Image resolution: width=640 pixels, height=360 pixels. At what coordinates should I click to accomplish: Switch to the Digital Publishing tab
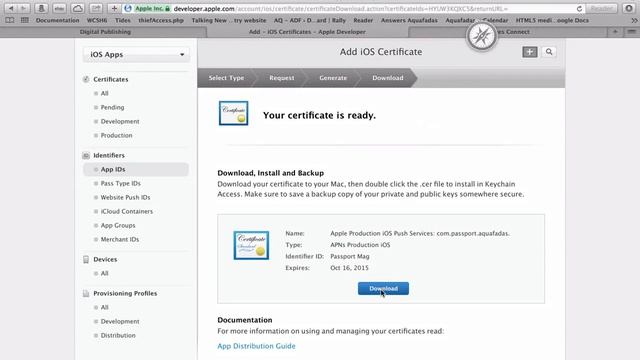pos(105,31)
